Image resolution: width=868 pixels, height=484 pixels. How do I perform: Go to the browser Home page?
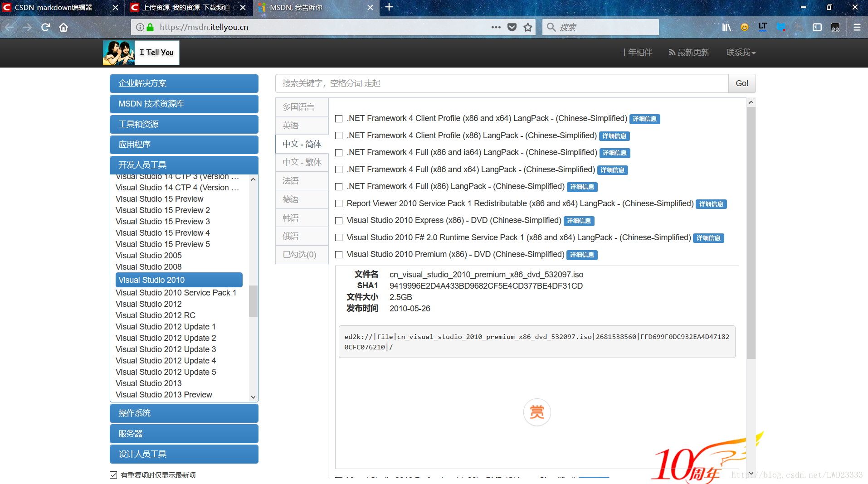(x=63, y=27)
